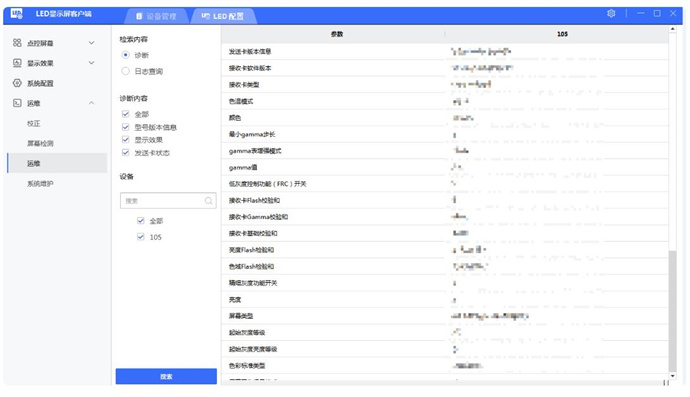
Task: Toggle the 显示效果 diagnosis checkbox
Action: click(x=125, y=140)
